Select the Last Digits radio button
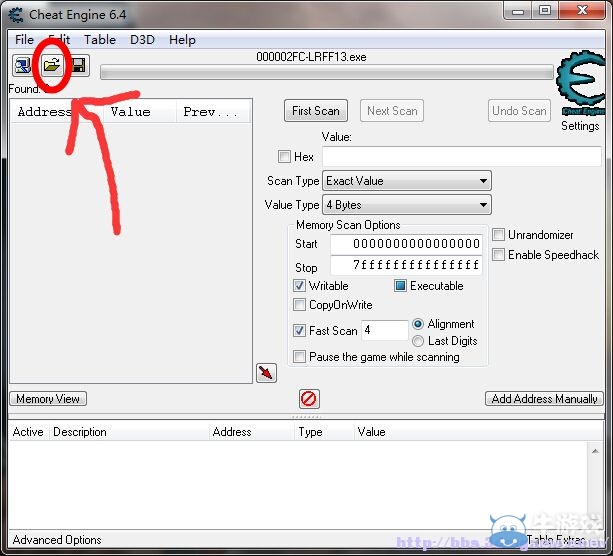Screen dimensions: 613x556 coord(418,341)
